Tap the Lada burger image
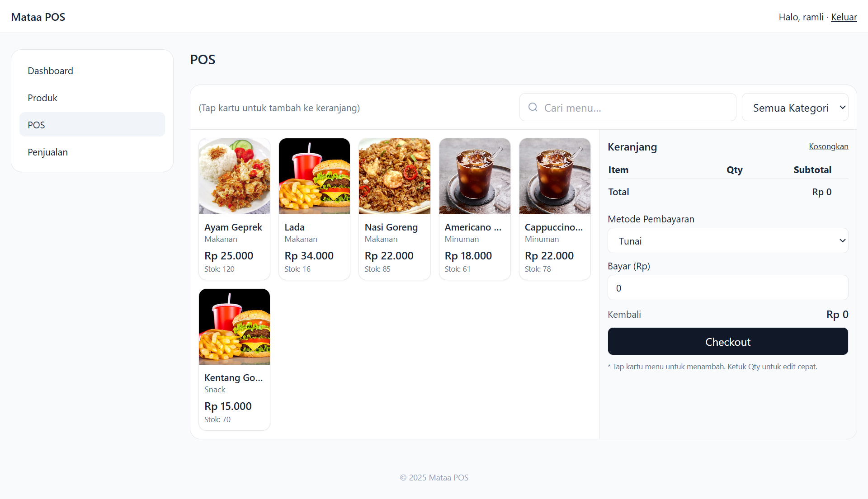Viewport: 868px width, 499px height. click(314, 176)
